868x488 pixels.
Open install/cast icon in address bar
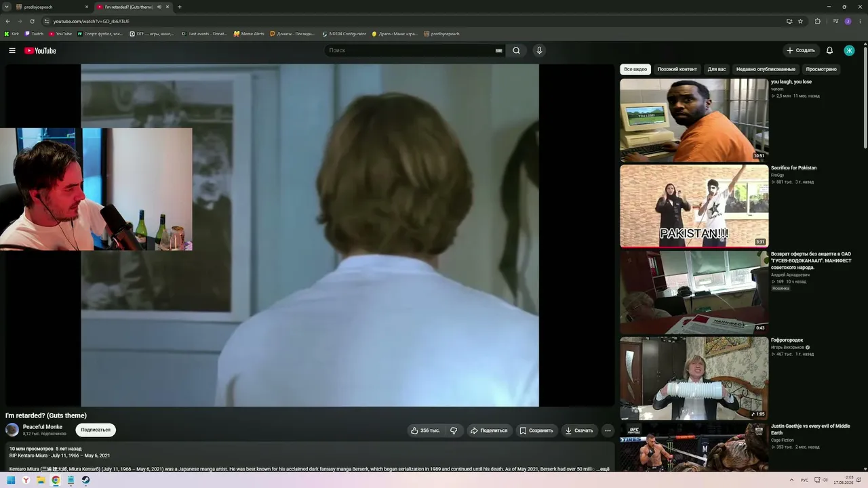point(789,21)
